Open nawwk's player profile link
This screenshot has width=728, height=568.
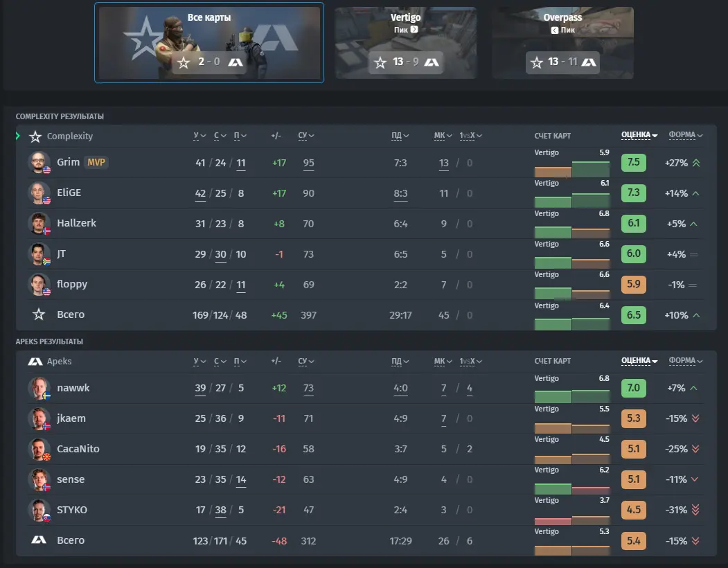coord(73,388)
